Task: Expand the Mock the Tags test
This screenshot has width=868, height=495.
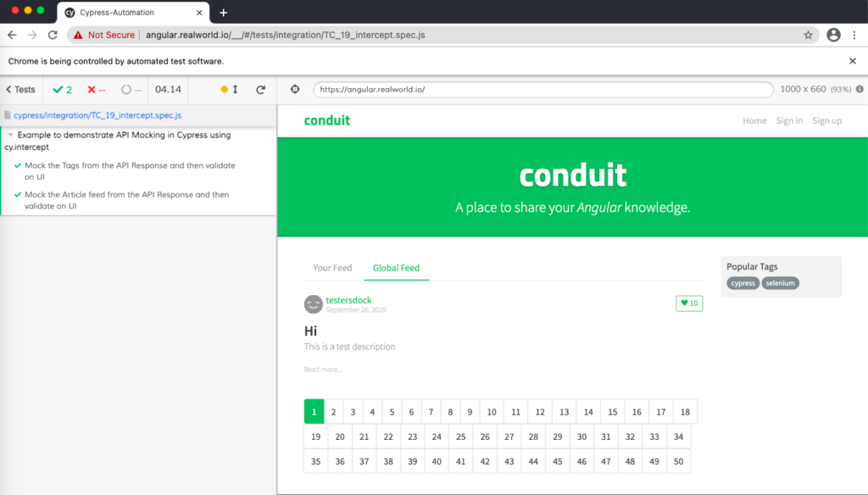Action: (130, 171)
